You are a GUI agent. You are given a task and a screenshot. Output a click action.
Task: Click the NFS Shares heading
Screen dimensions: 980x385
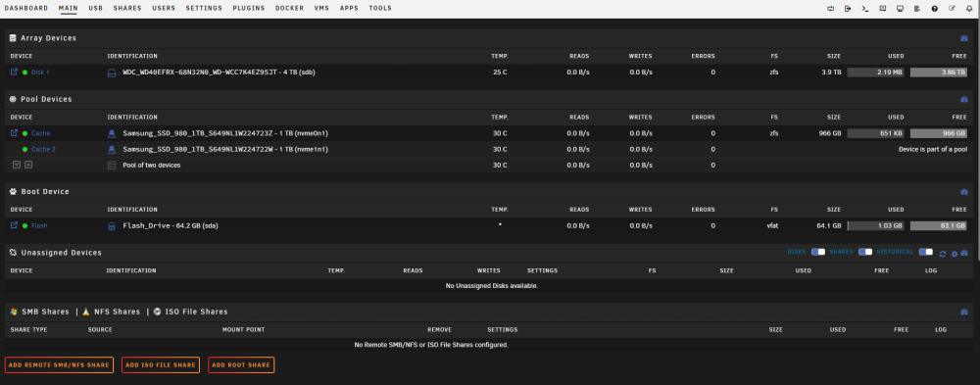tap(117, 312)
